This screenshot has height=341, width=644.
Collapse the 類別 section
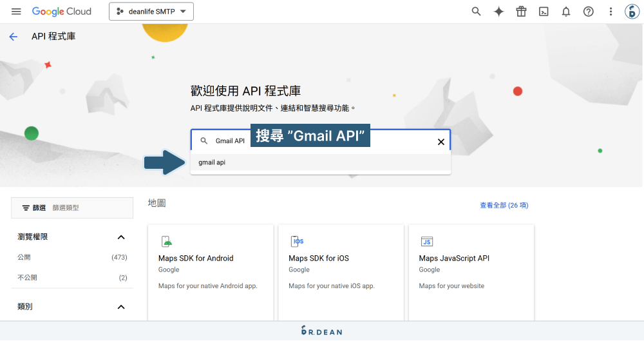[121, 307]
